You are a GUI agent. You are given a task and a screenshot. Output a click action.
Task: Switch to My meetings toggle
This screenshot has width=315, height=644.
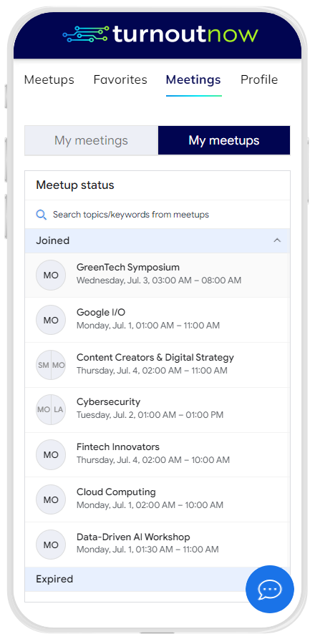91,140
